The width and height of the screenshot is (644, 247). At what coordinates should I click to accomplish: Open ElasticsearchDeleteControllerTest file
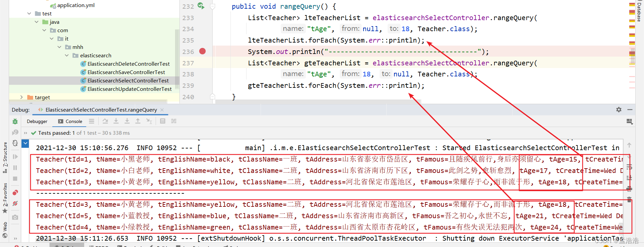pyautogui.click(x=128, y=64)
